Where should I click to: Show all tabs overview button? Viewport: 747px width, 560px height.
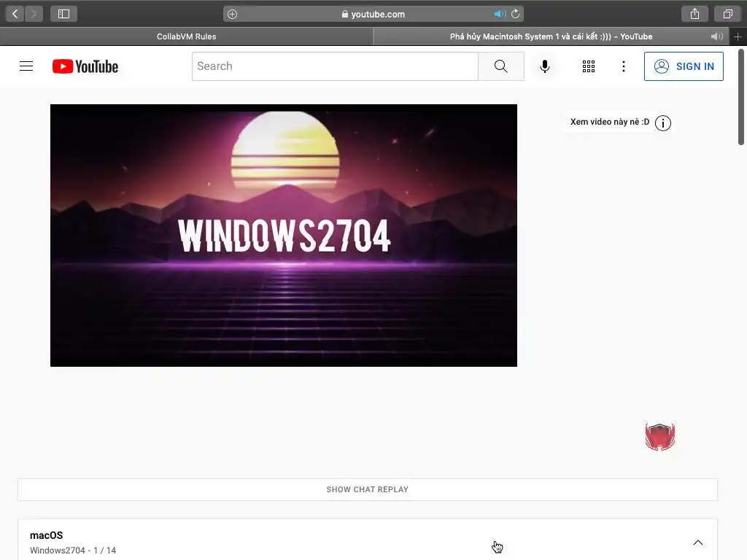(727, 14)
